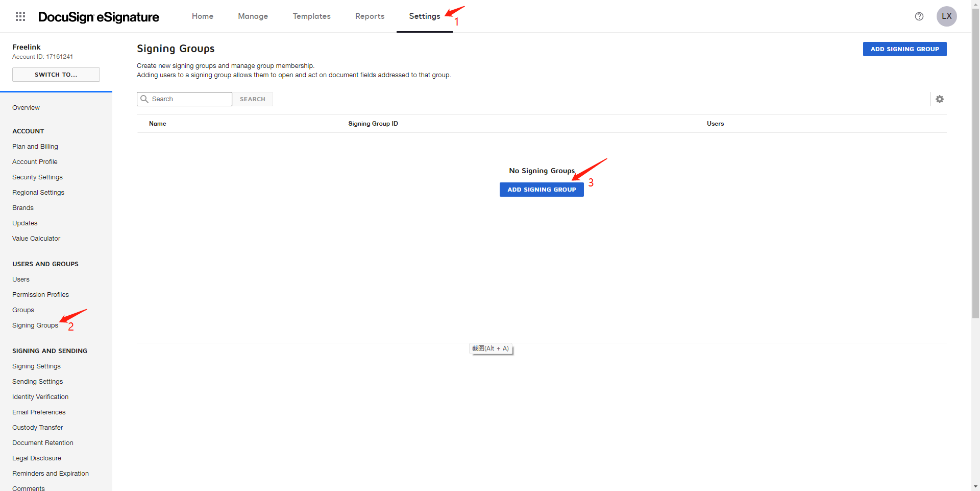This screenshot has width=980, height=491.
Task: Open the Signing Groups section in sidebar
Action: (35, 325)
